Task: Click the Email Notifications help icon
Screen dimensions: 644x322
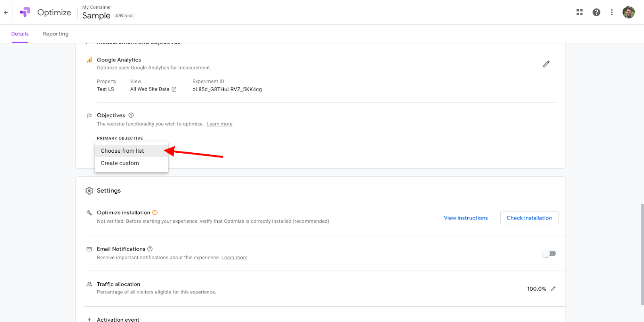Action: click(x=150, y=249)
